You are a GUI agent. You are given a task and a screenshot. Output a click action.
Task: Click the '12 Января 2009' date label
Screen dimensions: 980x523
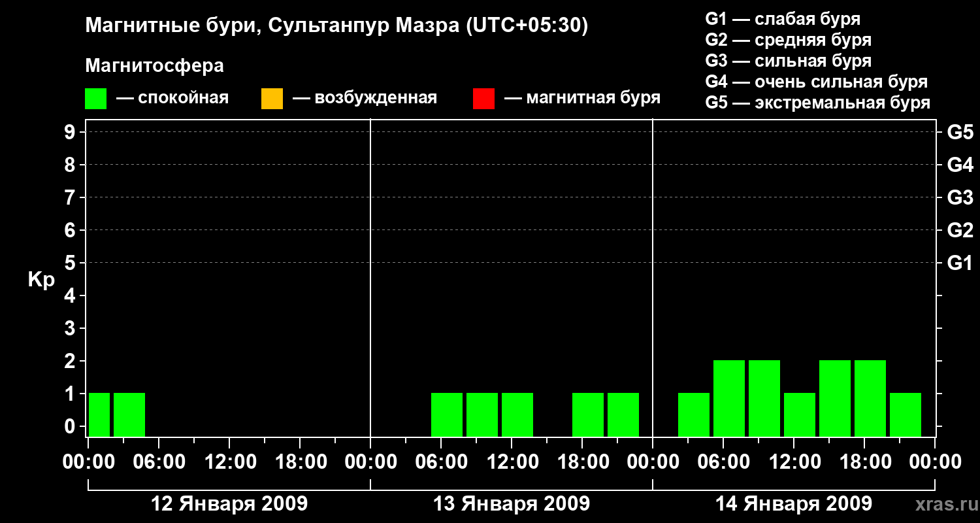tap(229, 504)
